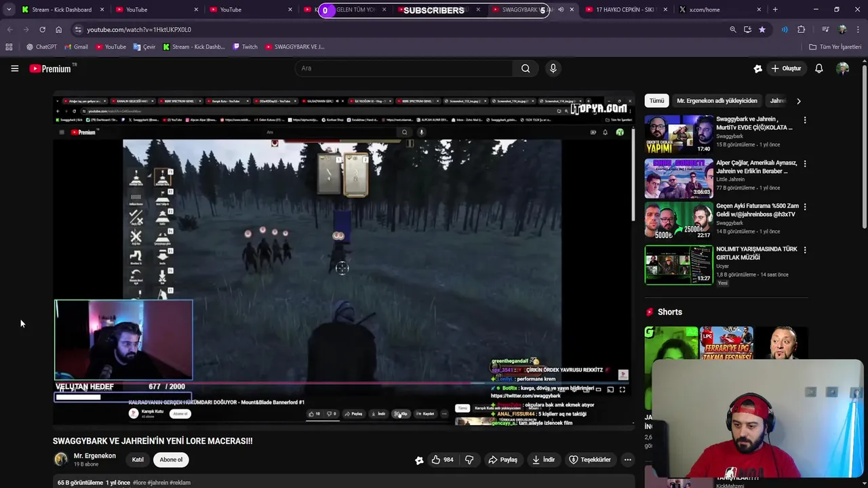Viewport: 868px width, 488px height.
Task: Open Mr. Ergenekon channel name link
Action: point(94,455)
